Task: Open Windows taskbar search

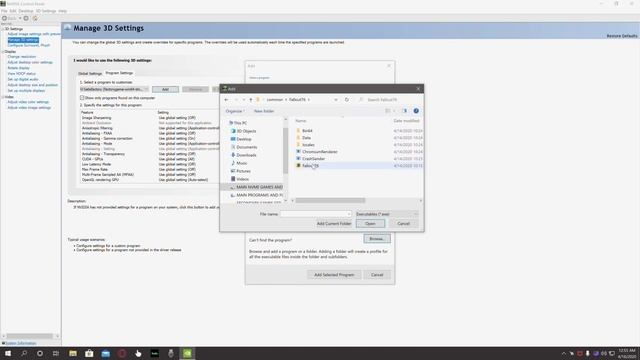Action: pyautogui.click(x=24, y=353)
